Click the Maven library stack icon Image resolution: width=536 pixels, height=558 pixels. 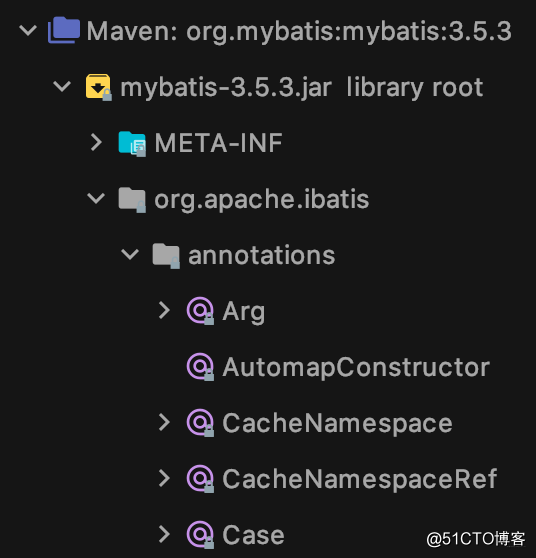point(64,30)
